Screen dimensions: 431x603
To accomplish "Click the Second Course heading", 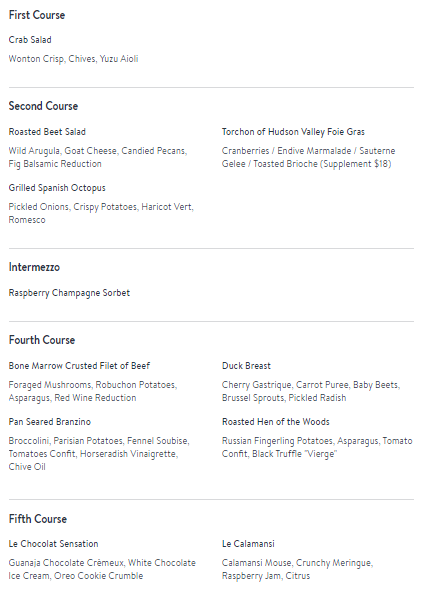I will [43, 106].
